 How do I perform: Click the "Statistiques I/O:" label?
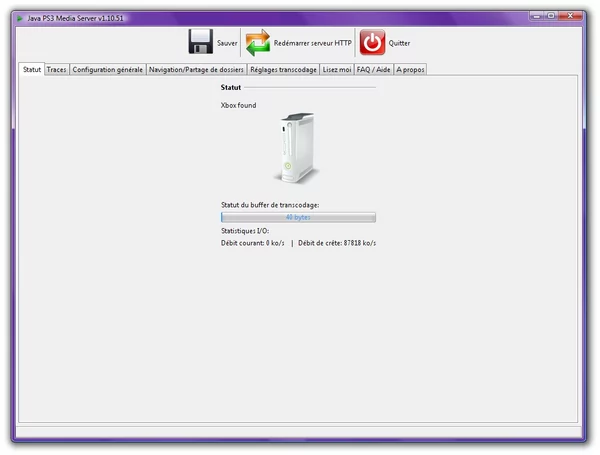tap(245, 231)
